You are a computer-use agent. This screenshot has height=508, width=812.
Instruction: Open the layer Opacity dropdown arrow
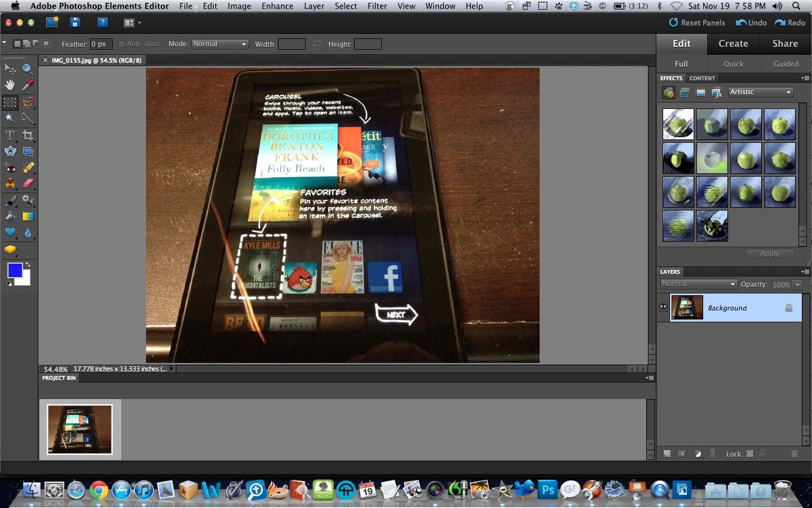tap(797, 284)
